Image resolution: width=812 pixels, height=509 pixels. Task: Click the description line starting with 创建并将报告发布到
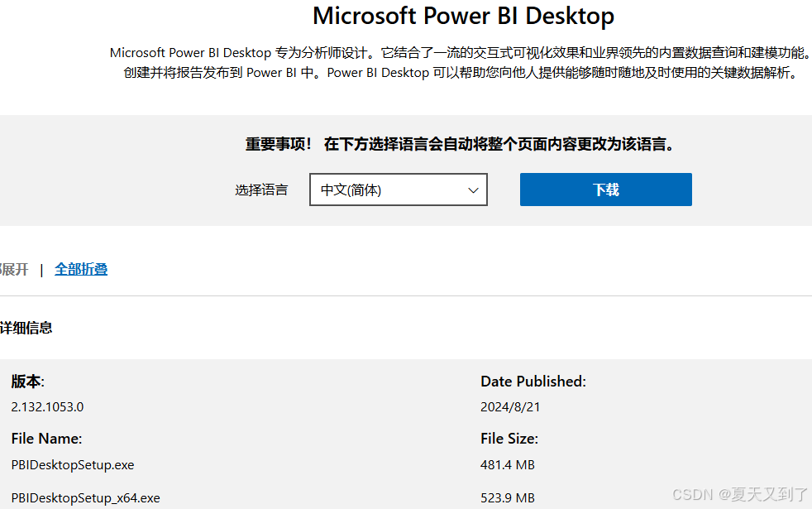click(x=461, y=73)
